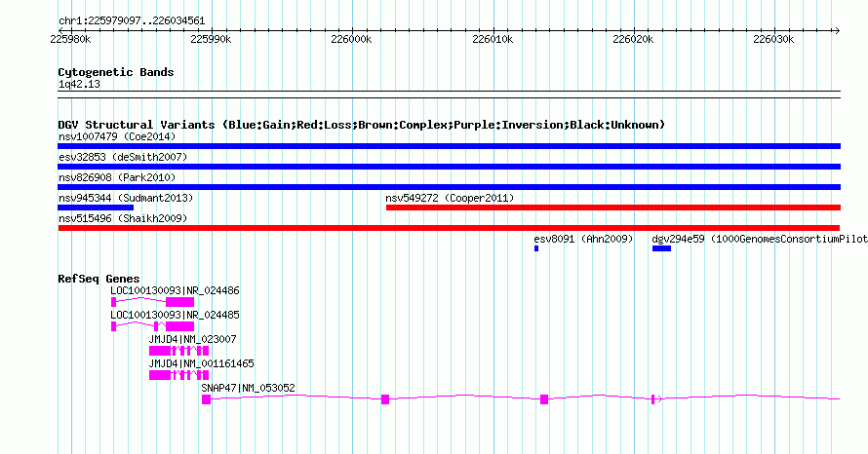Screen dimensions: 868x454
Task: Click the 225980k ruler tick label
Action: (x=70, y=39)
